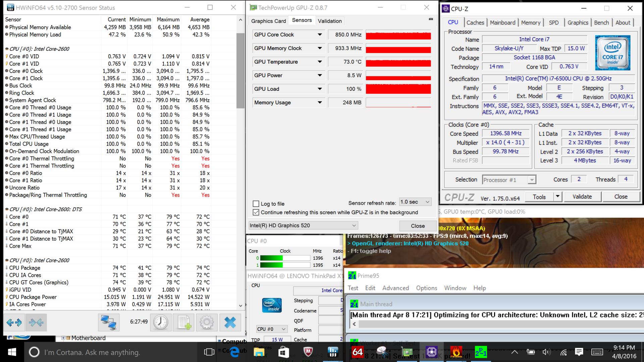Screen dimensions: 644x362
Task: Click Tools button in CPU-Z
Action: point(539,197)
